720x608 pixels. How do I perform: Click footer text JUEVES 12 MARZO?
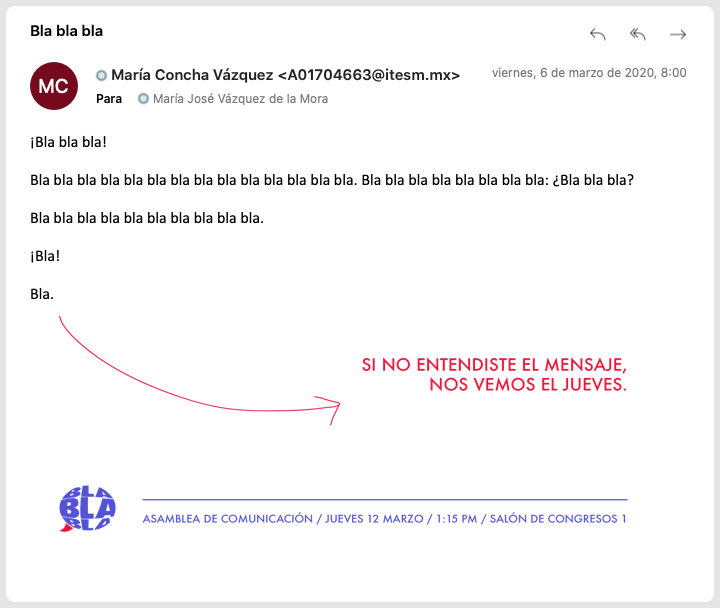point(374,519)
